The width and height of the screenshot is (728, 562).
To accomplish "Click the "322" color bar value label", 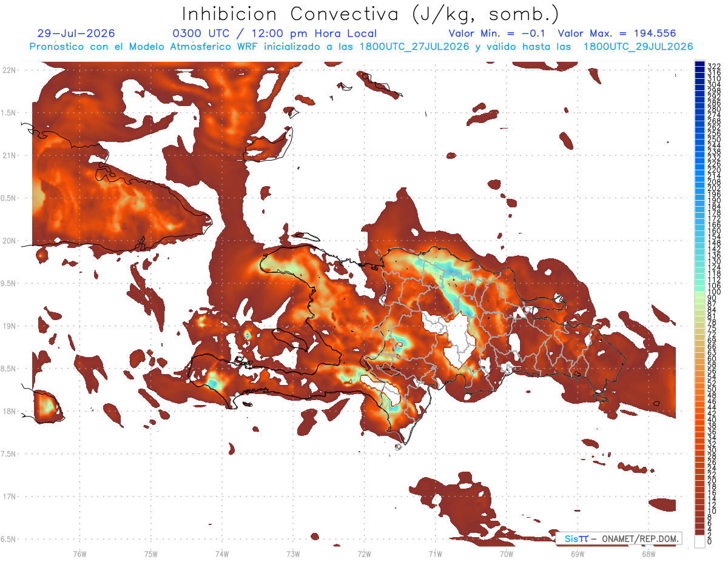I will tap(714, 66).
